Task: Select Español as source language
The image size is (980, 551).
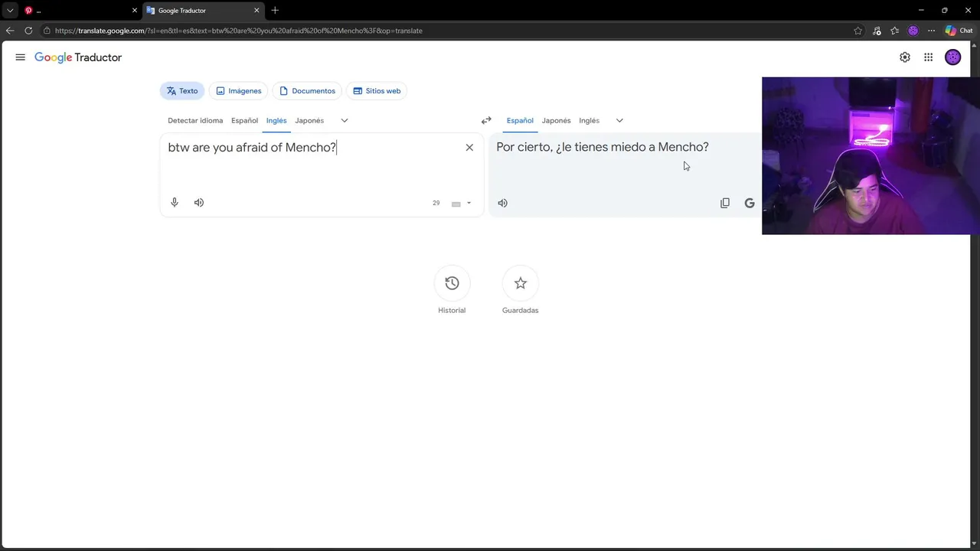Action: coord(245,120)
